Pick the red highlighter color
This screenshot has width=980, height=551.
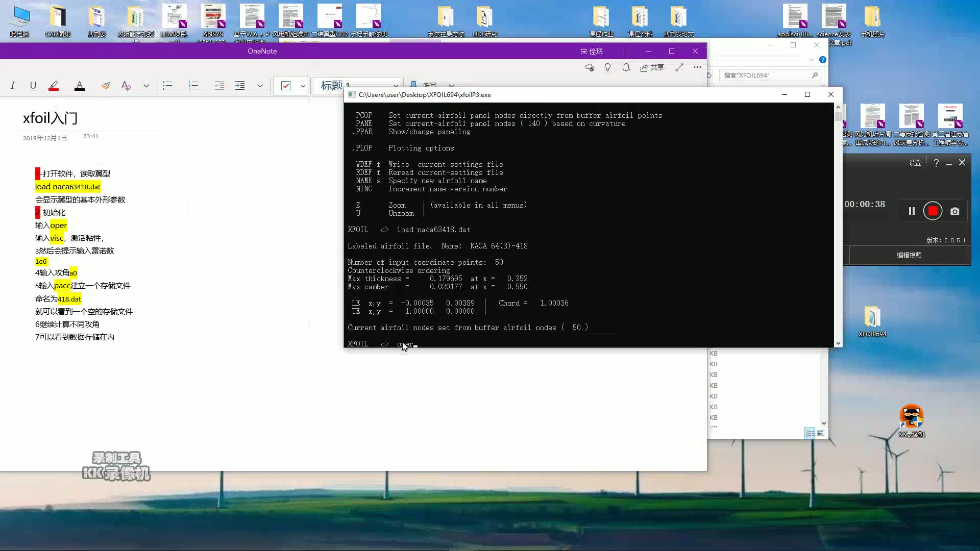click(54, 86)
